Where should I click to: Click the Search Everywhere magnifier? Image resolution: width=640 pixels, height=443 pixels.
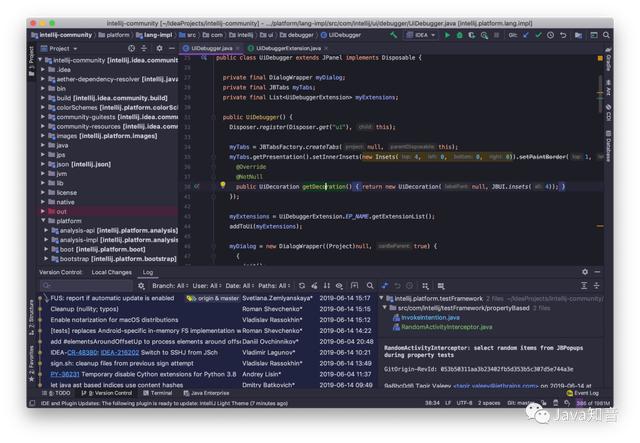point(607,35)
